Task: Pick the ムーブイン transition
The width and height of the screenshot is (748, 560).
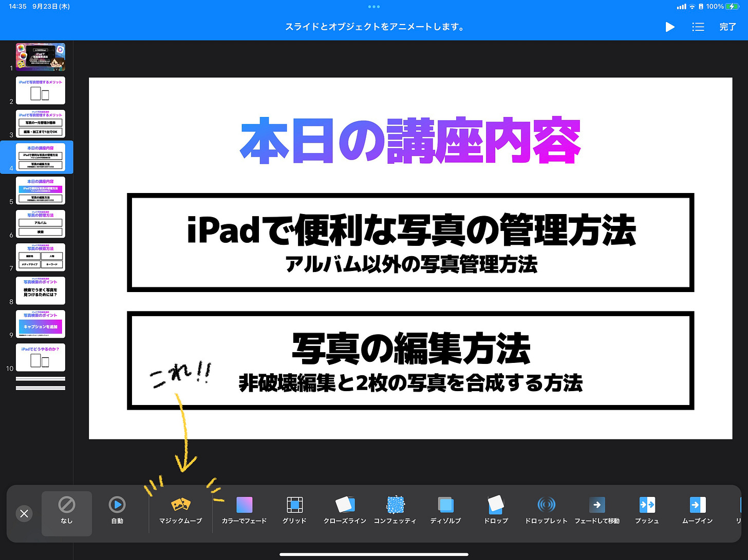Action: 697,511
